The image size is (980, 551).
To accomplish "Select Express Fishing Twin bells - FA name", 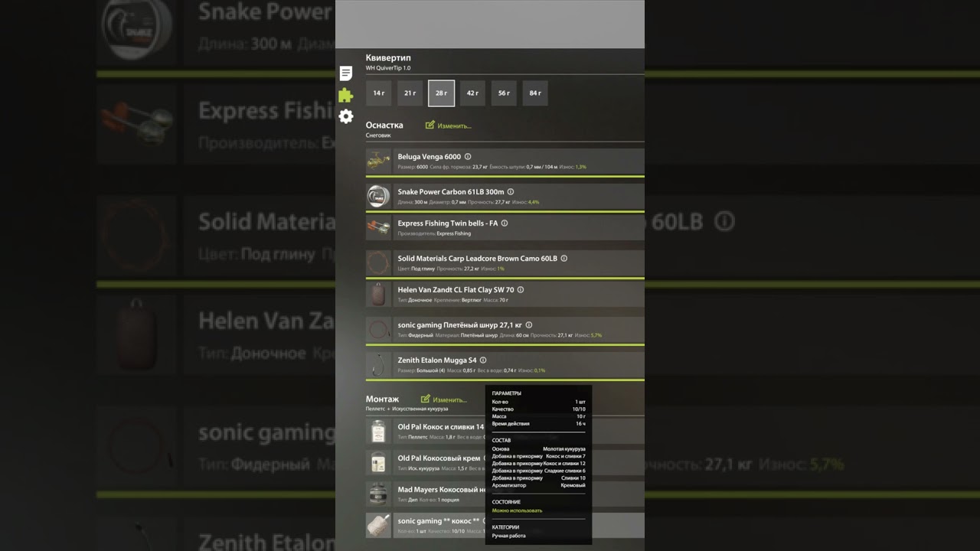I will [x=448, y=223].
